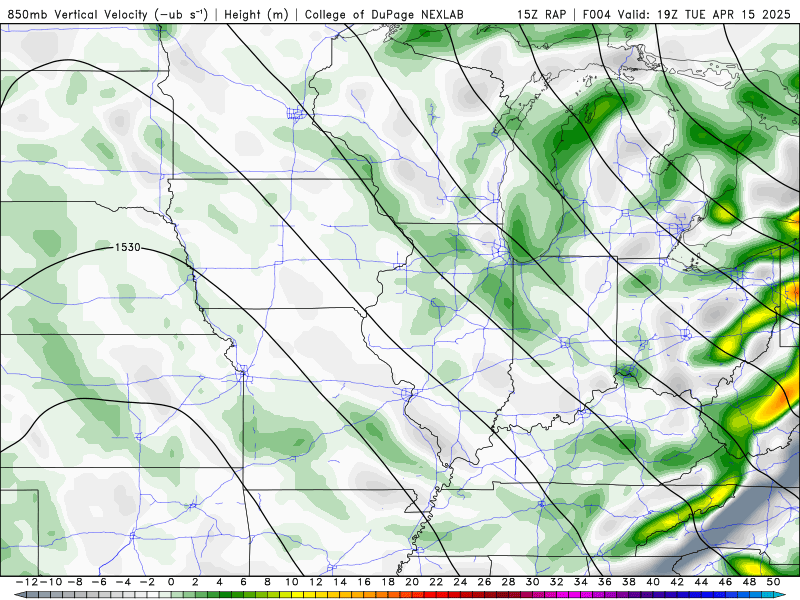Click the "4" value on the color scale
800x600 pixels.
[x=219, y=582]
